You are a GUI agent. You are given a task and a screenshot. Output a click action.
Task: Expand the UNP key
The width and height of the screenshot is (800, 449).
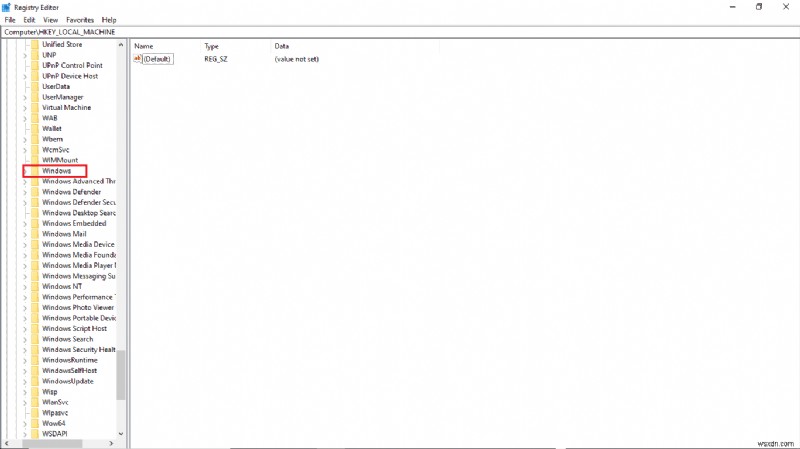point(25,55)
